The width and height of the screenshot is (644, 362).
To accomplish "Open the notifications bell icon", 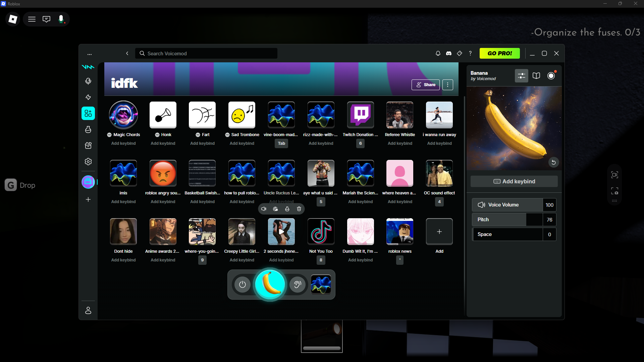I will [438, 53].
